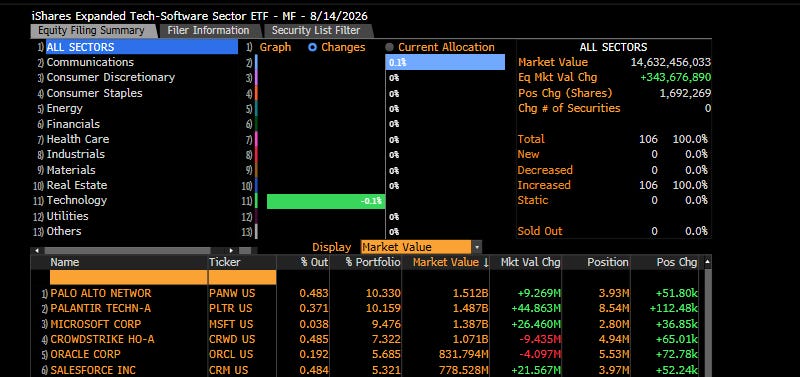Screen dimensions: 800x377
Task: Select the Financials sector row
Action: (73, 124)
